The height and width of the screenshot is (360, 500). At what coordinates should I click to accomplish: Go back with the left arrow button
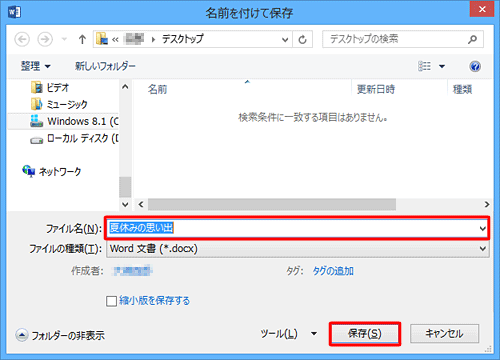click(22, 39)
